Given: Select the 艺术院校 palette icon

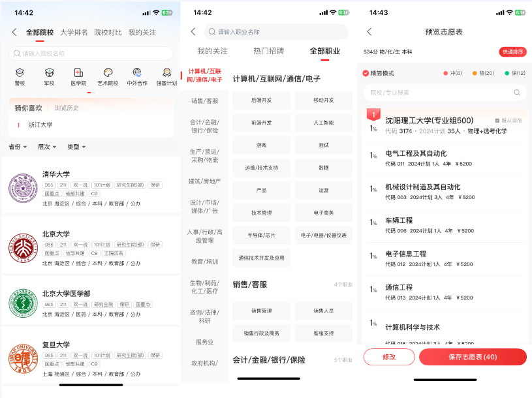Looking at the screenshot, I should 108,72.
